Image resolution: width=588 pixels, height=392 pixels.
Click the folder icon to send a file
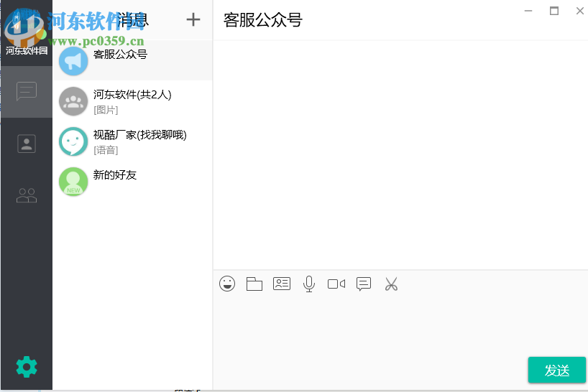pyautogui.click(x=254, y=284)
